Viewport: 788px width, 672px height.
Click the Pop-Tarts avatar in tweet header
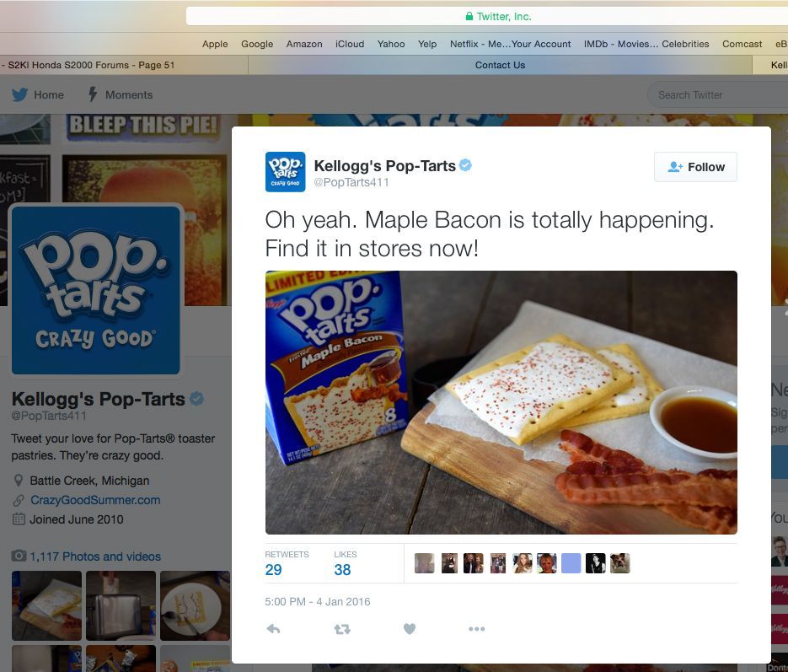click(285, 172)
